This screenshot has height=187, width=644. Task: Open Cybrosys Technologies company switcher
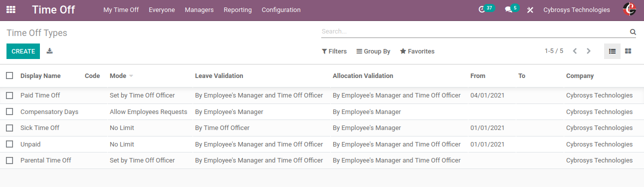(x=576, y=9)
